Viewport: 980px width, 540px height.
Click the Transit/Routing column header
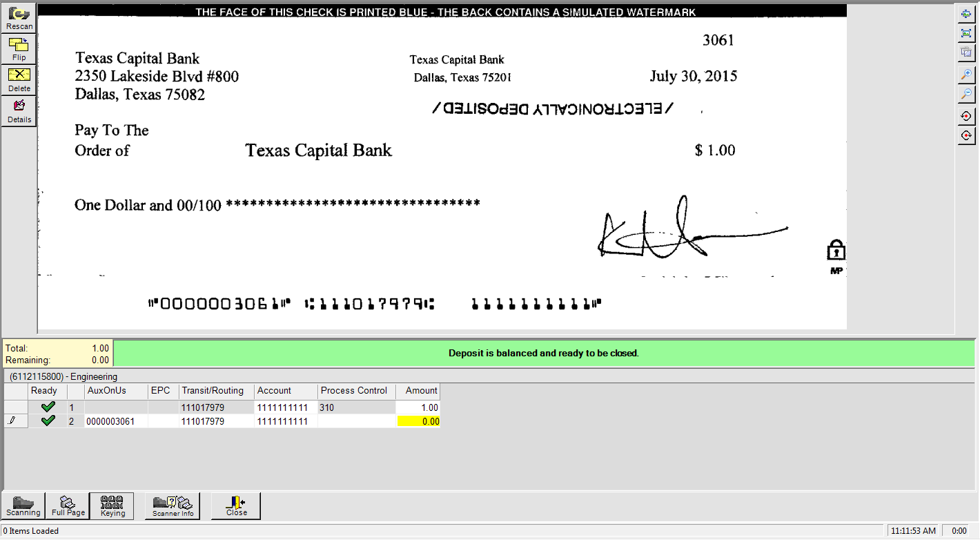pos(217,391)
